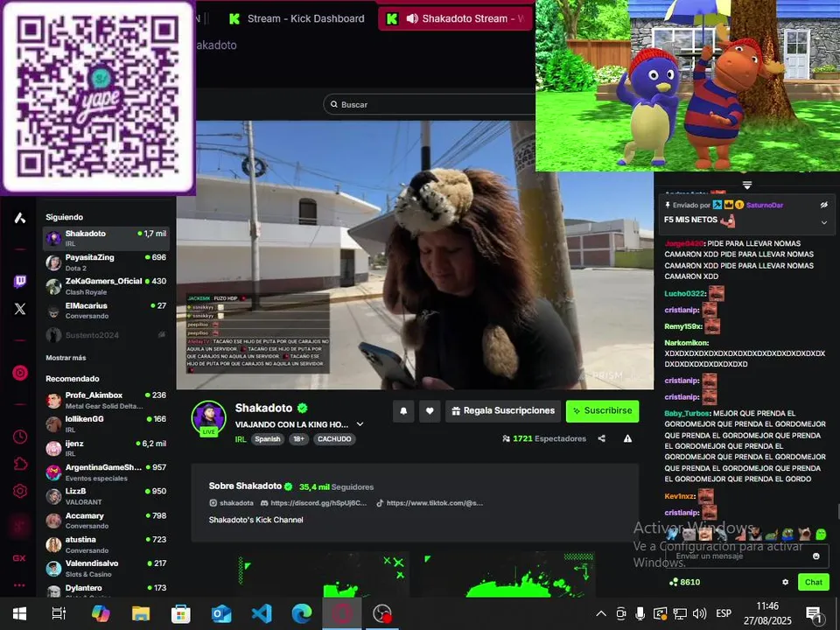840x630 pixels.
Task: Report the stream via warning triangle icon
Action: pyautogui.click(x=628, y=438)
